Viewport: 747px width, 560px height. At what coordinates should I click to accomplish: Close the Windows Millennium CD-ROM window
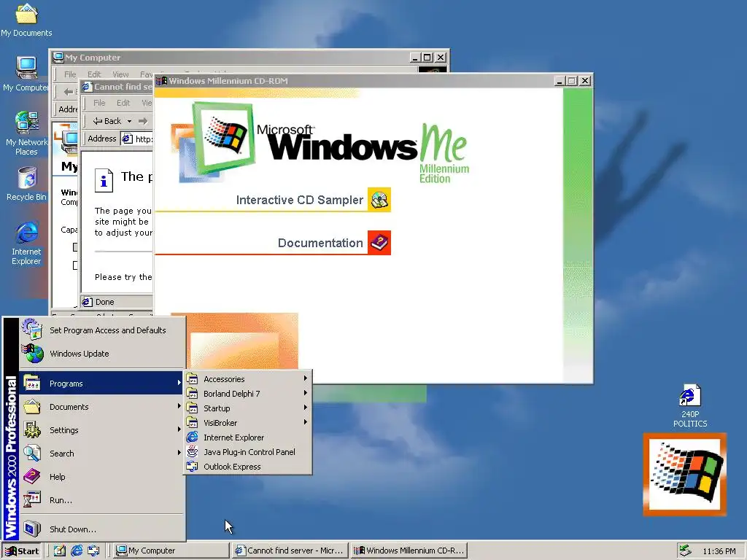coord(585,81)
